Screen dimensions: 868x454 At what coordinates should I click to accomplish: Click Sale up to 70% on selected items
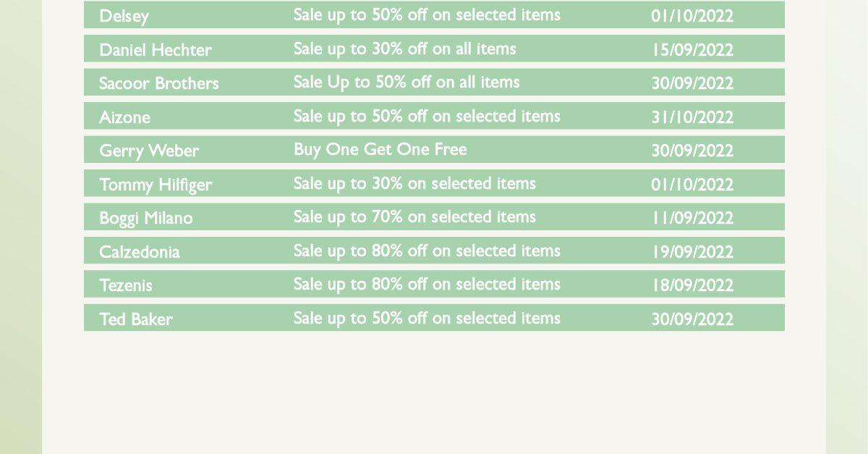tap(414, 217)
